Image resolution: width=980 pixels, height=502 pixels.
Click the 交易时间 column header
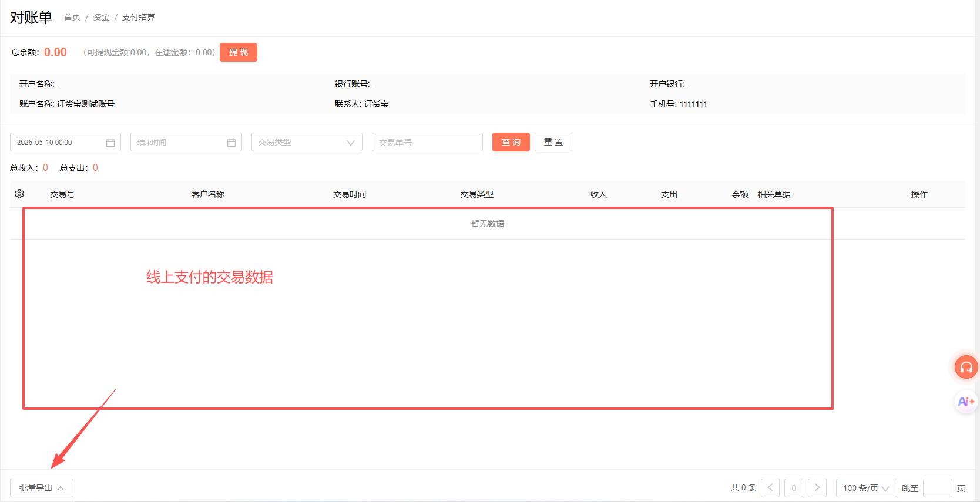coord(350,194)
